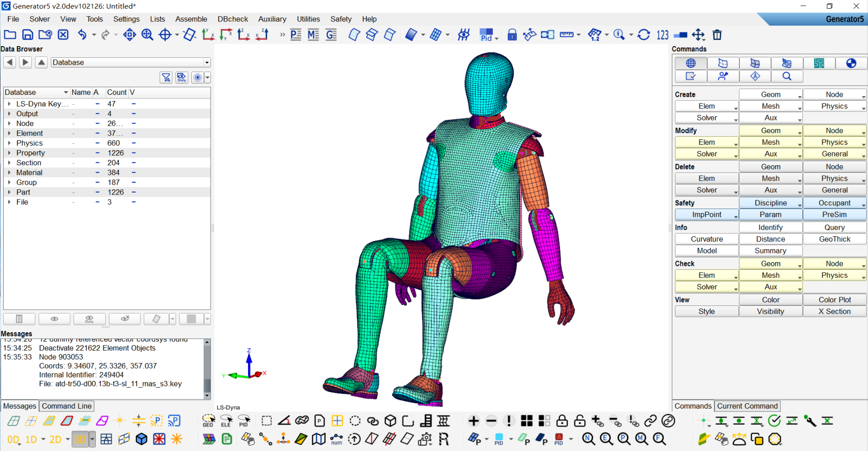
Task: Click the Occupant button under Safety
Action: (x=834, y=203)
